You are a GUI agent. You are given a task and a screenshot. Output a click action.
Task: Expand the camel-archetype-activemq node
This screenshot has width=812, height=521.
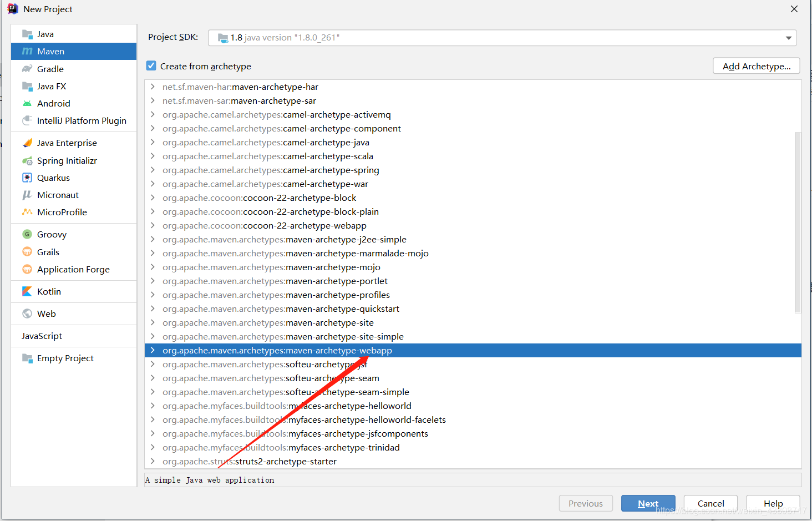click(153, 114)
